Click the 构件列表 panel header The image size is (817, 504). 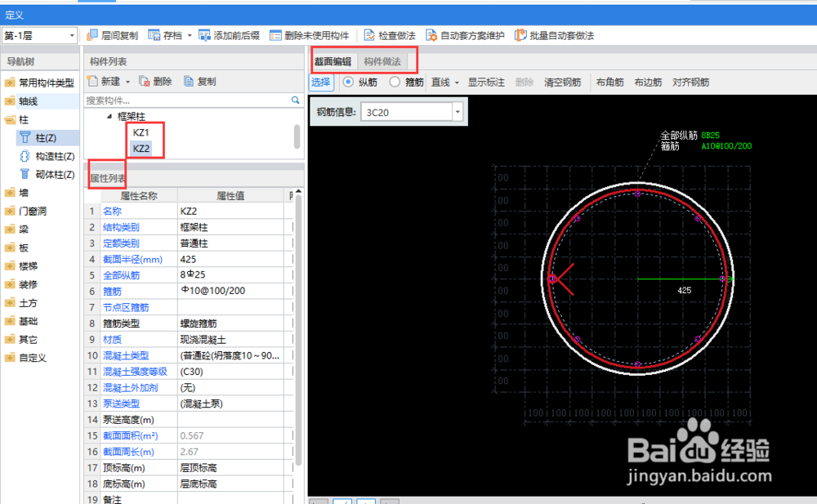tap(109, 61)
